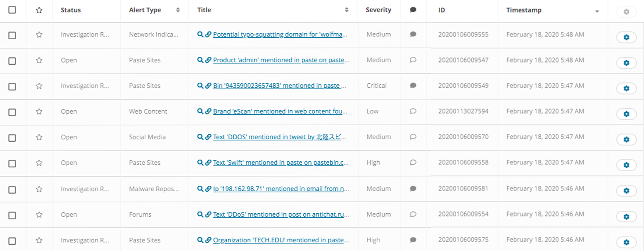Select checkbox for the Forums antichat.ru alert

click(12, 216)
